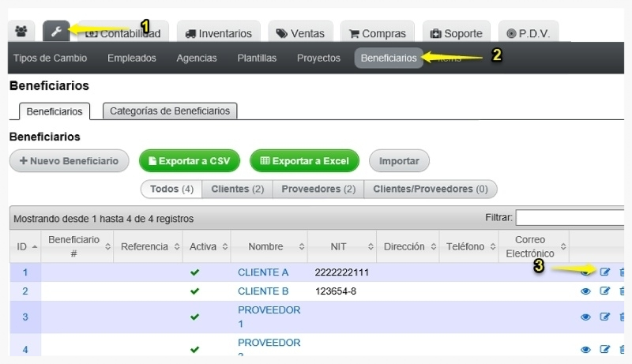Sort table by Activa column
This screenshot has width=632, height=364.
(206, 246)
